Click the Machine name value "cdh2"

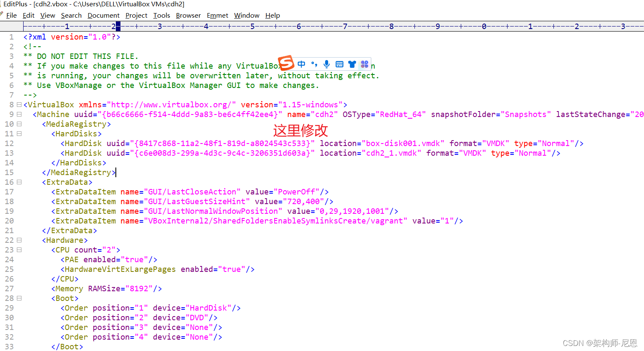point(324,114)
